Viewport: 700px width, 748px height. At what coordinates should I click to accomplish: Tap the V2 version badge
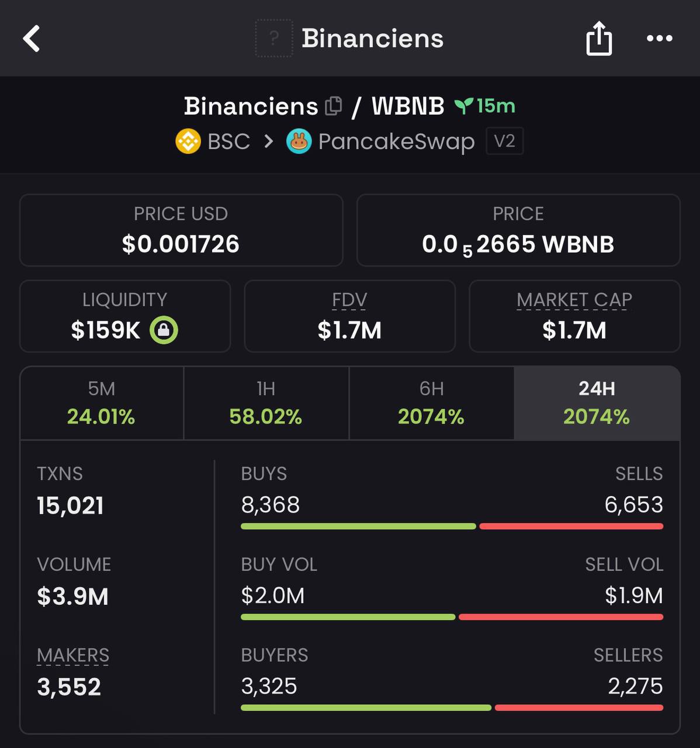(x=505, y=141)
